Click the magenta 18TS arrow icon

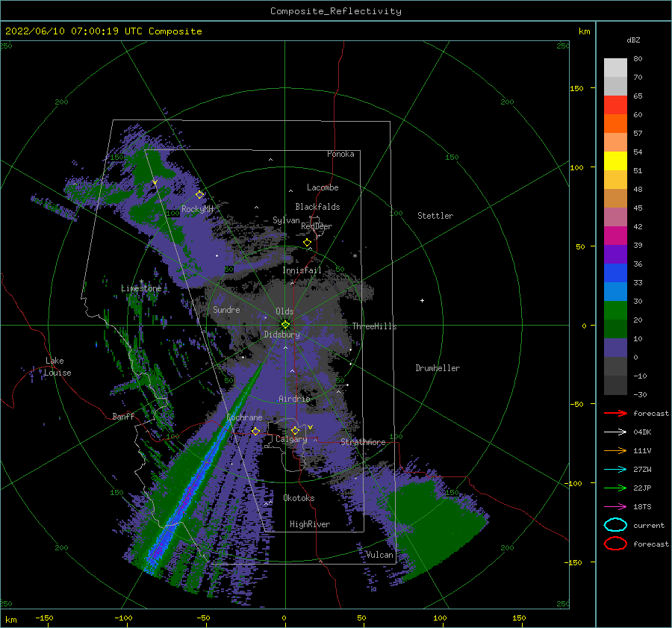click(615, 507)
